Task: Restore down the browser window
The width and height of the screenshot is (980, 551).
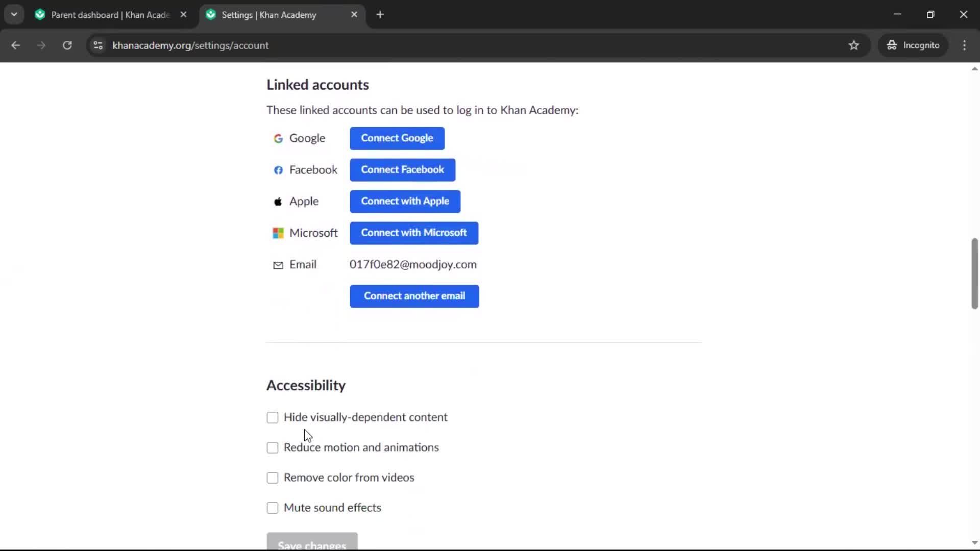Action: [930, 15]
